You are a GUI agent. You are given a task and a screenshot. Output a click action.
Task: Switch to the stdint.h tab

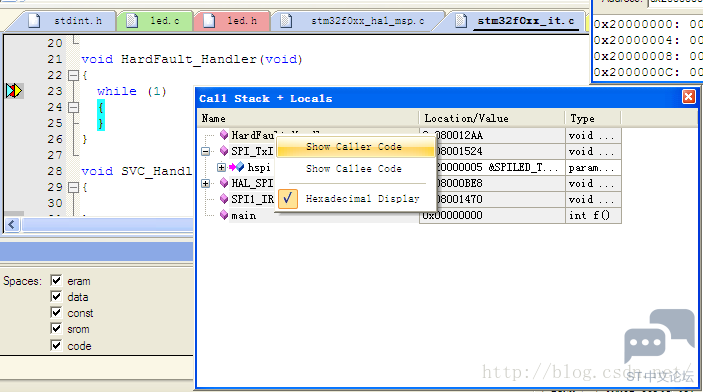tap(66, 21)
